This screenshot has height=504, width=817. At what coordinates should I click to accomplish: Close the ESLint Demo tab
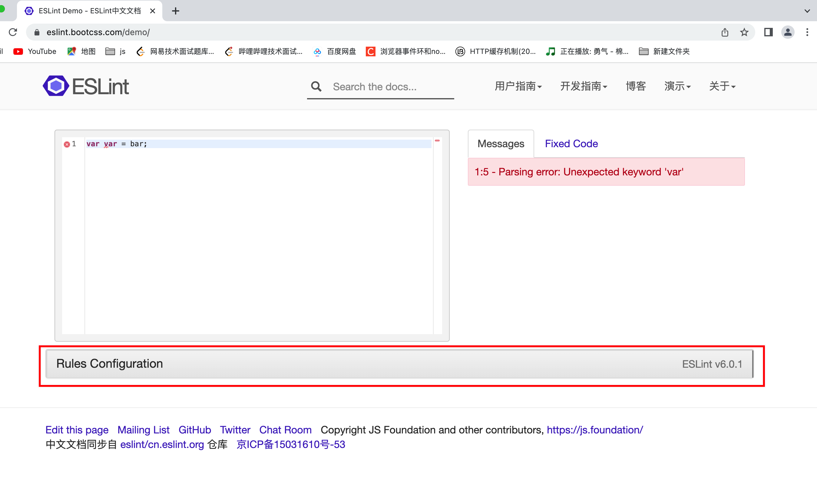coord(153,11)
